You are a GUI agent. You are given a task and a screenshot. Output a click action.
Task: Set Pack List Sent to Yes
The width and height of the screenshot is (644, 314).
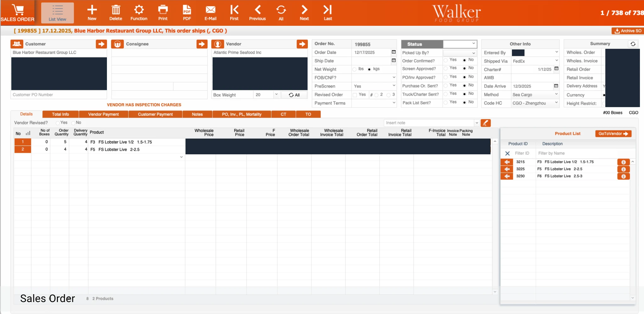(x=446, y=102)
